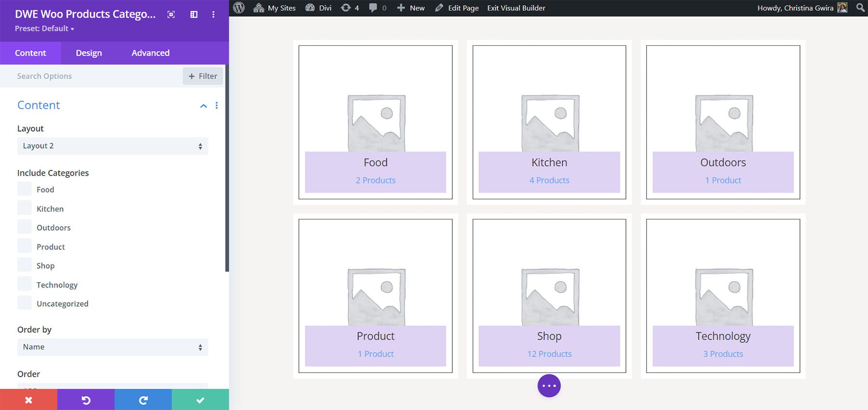Click the purple three-dot builder button

coord(549,386)
